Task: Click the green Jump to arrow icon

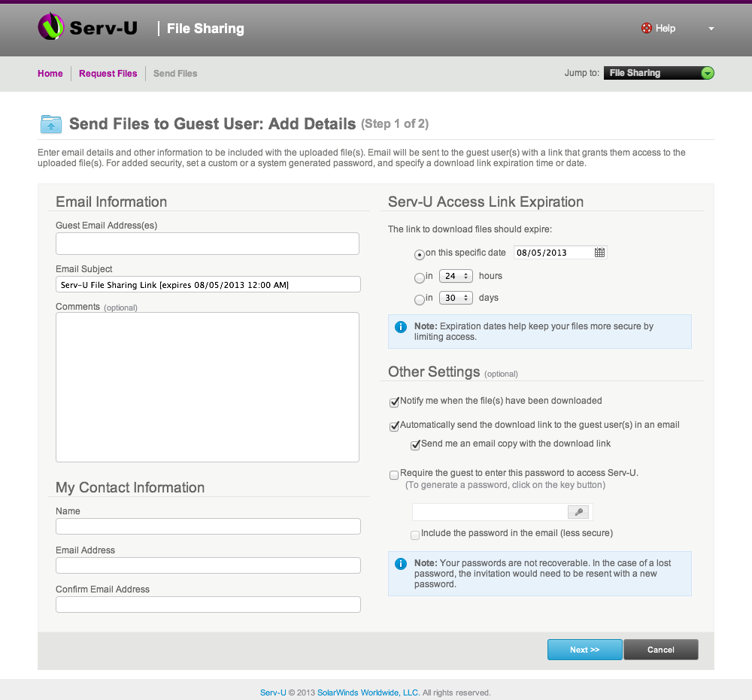Action: click(x=707, y=73)
